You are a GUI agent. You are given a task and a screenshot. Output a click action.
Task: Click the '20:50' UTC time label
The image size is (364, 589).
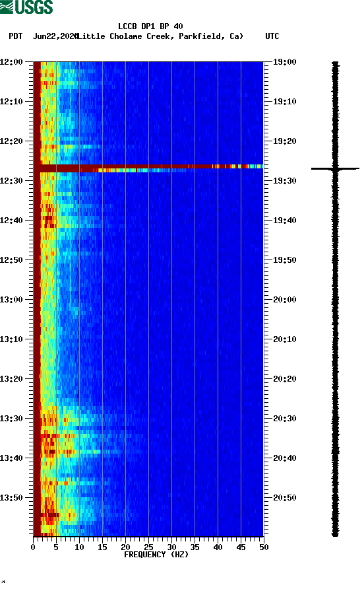pyautogui.click(x=284, y=498)
